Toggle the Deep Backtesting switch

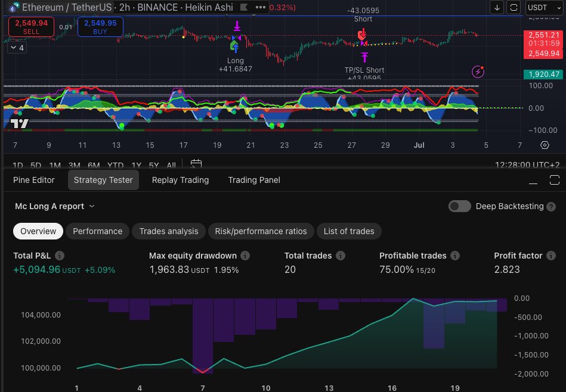[x=459, y=206]
